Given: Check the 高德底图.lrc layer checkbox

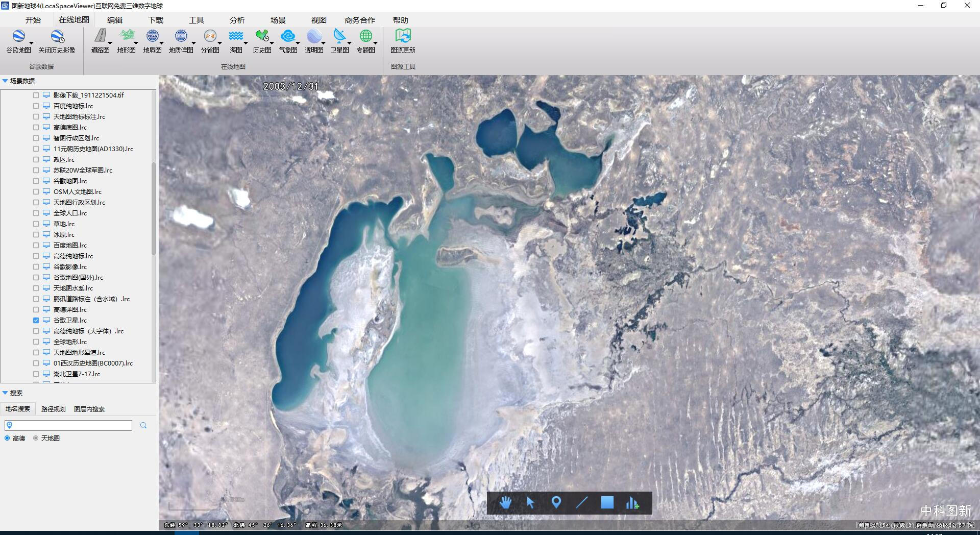Looking at the screenshot, I should pos(36,127).
